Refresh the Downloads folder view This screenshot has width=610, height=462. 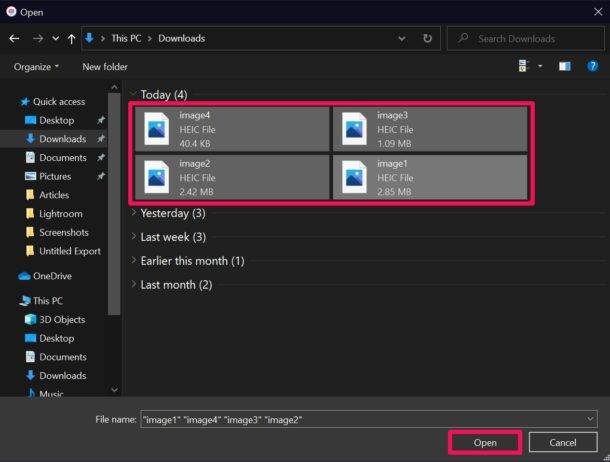point(428,39)
